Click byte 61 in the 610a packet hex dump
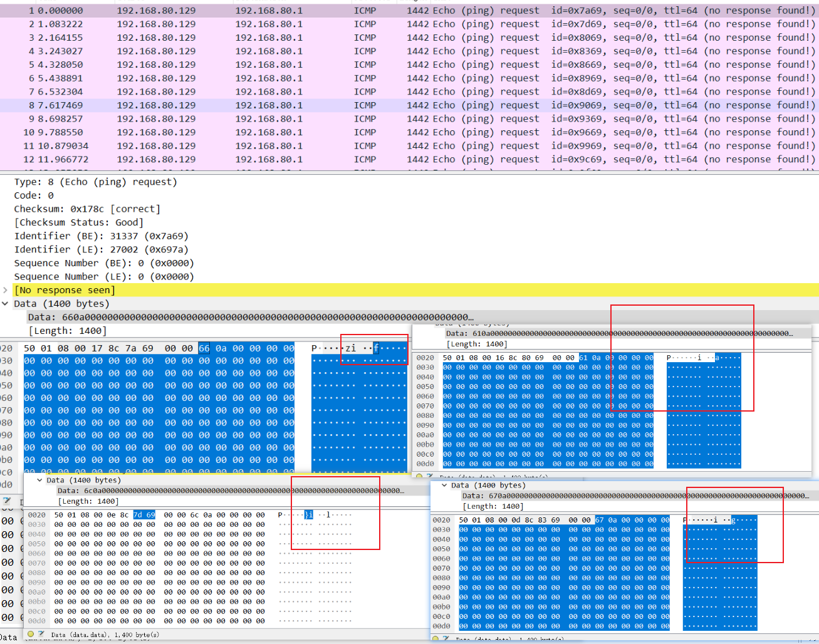819x644 pixels. [583, 358]
